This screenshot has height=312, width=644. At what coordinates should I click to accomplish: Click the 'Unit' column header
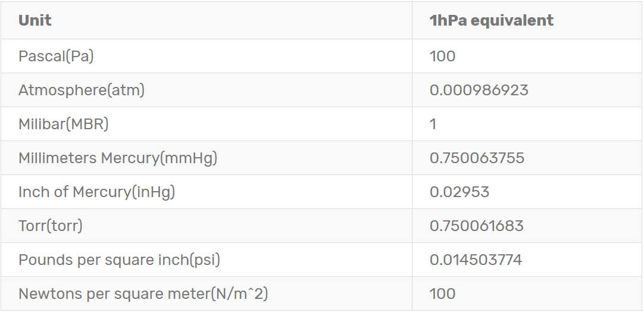(x=35, y=20)
